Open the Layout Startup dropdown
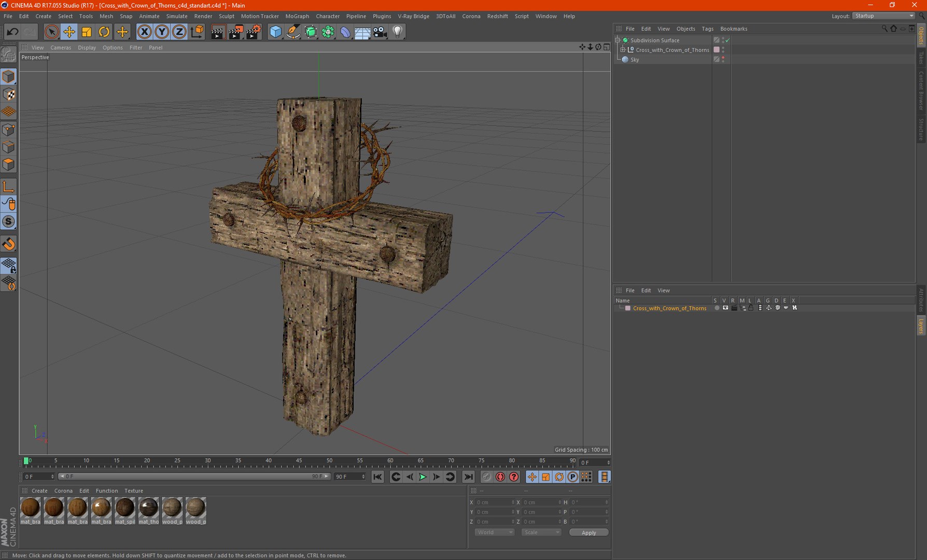 883,16
